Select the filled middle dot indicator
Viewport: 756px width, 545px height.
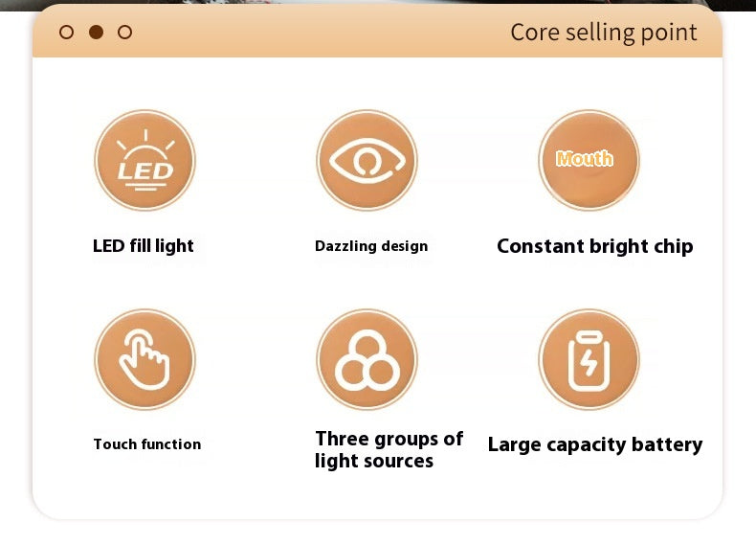tap(96, 33)
